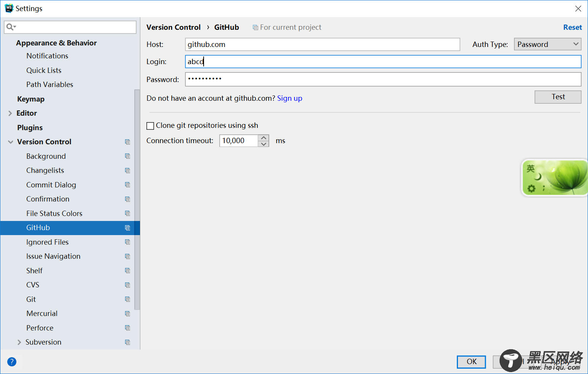The image size is (588, 374).
Task: Click the help question mark icon
Action: (12, 361)
